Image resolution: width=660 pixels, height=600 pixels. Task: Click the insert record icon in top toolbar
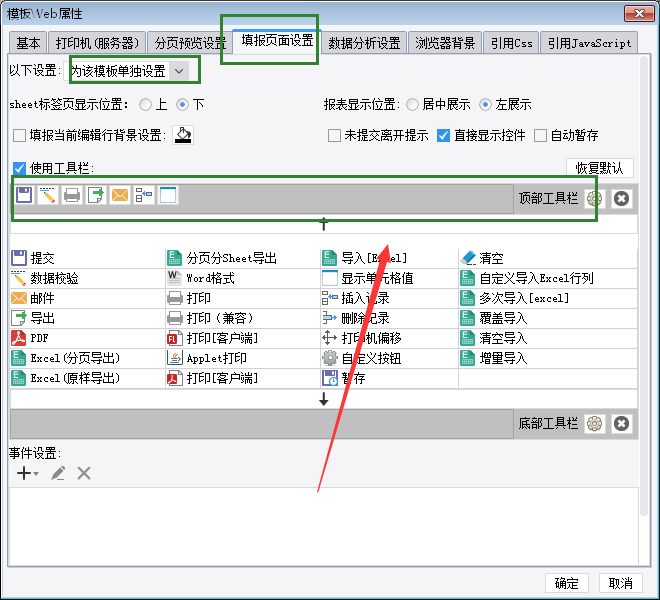144,195
